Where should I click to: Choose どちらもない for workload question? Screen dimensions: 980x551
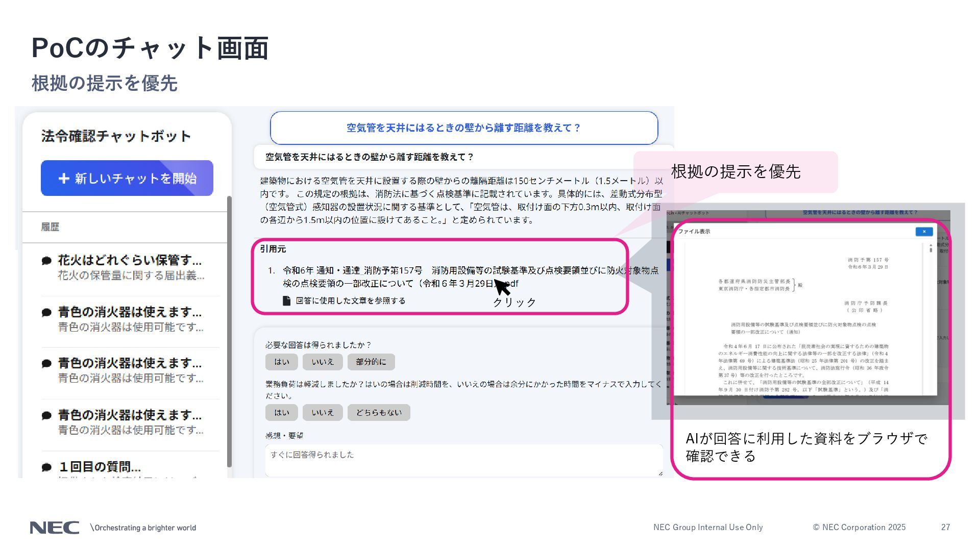click(379, 412)
